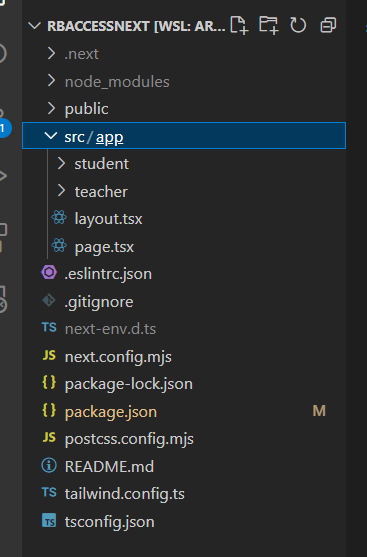Expand the teacher folder chevron

pos(61,191)
